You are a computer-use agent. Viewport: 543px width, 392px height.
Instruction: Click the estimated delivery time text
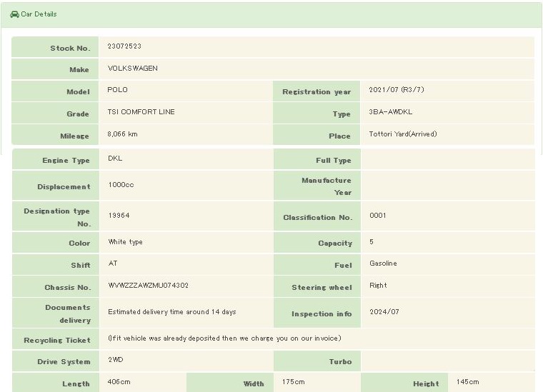point(171,312)
